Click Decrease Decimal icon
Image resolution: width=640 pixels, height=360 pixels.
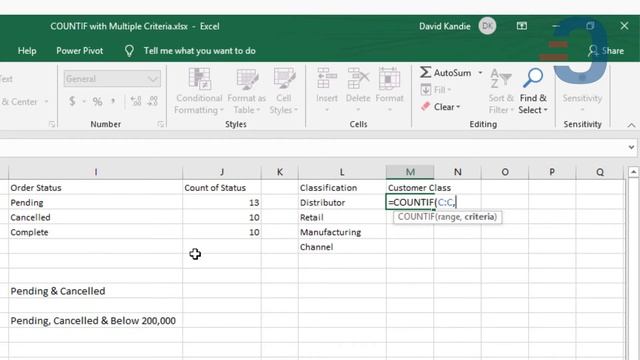153,101
